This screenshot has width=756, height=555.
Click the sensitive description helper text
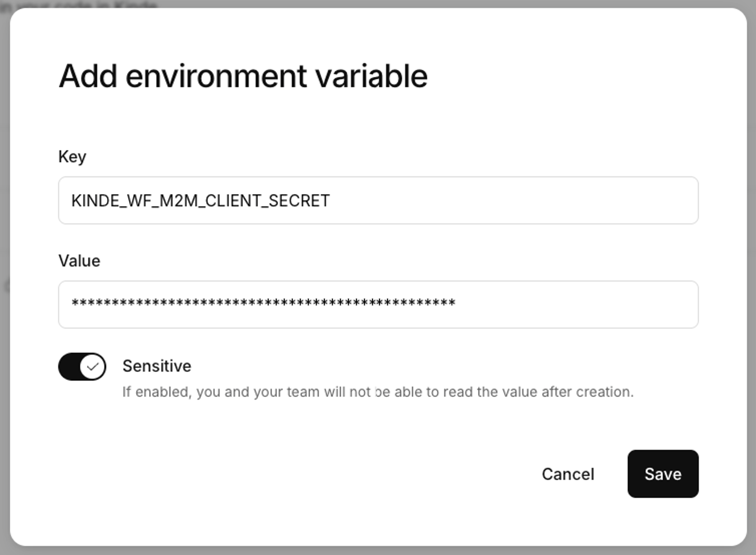tap(377, 391)
